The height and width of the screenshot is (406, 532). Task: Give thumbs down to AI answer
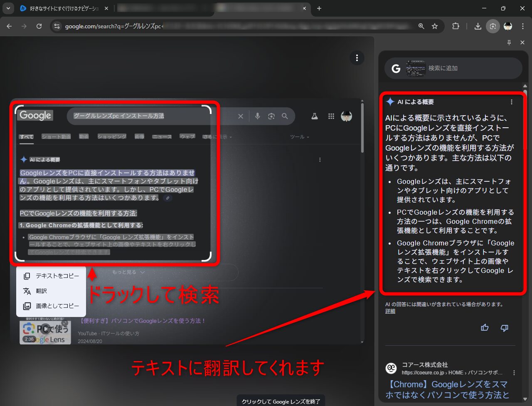pos(505,328)
